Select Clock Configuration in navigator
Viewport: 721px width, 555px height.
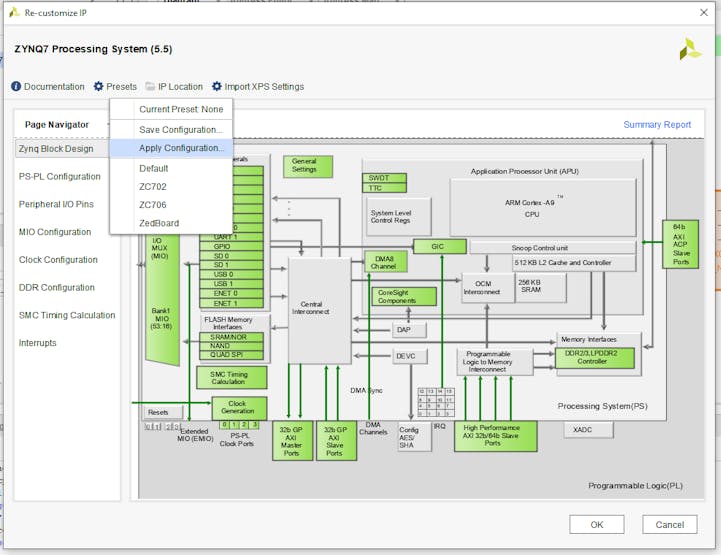click(x=58, y=260)
